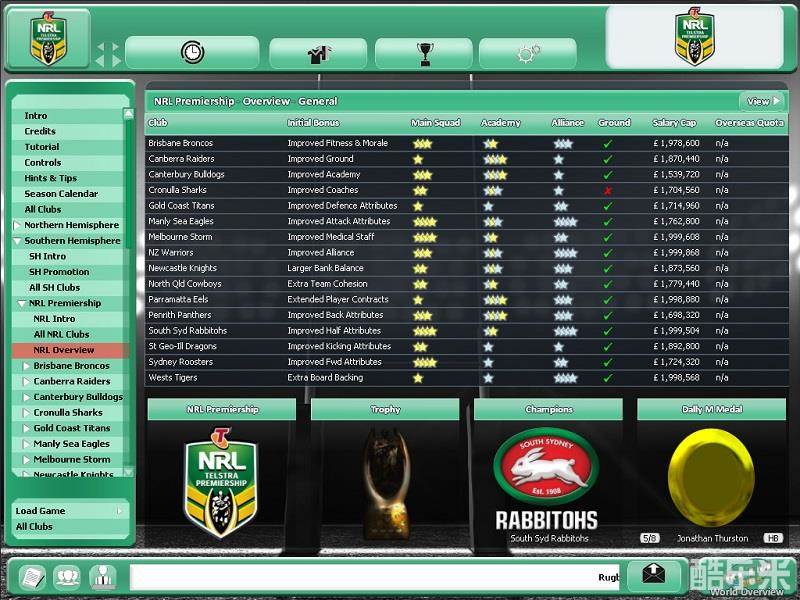Image resolution: width=800 pixels, height=600 pixels.
Task: Click the group of people icon
Action: (x=67, y=576)
